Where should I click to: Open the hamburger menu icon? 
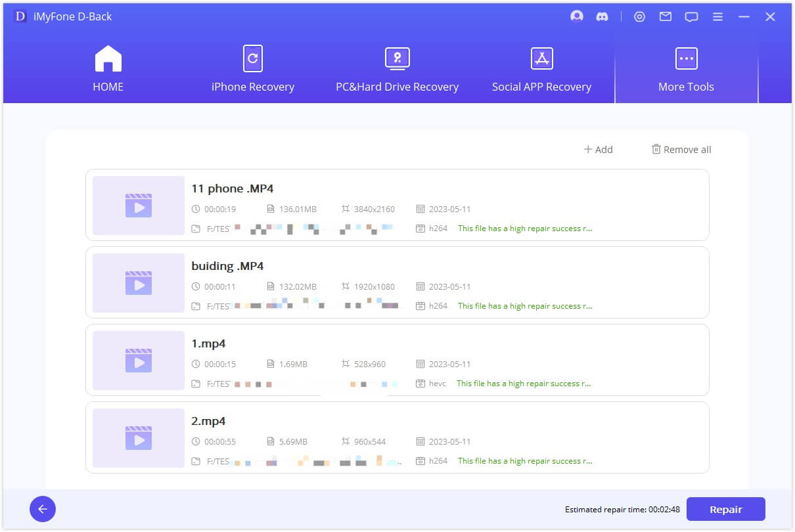(x=717, y=17)
